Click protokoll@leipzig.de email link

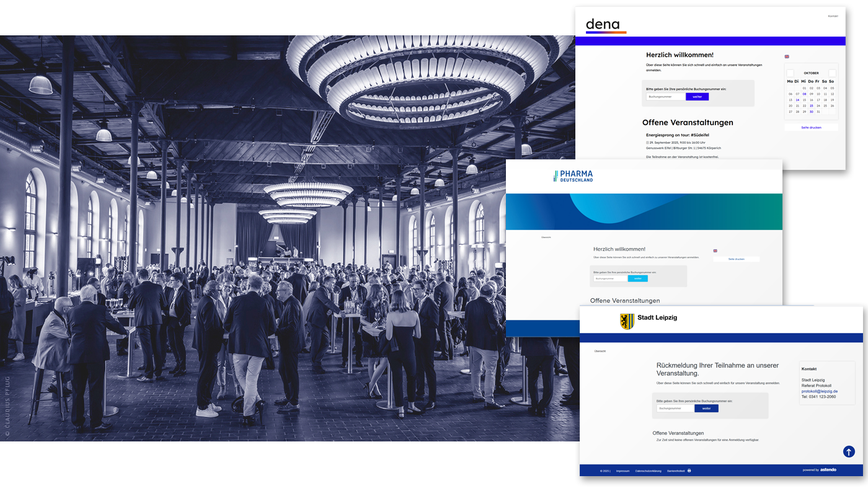[819, 391]
